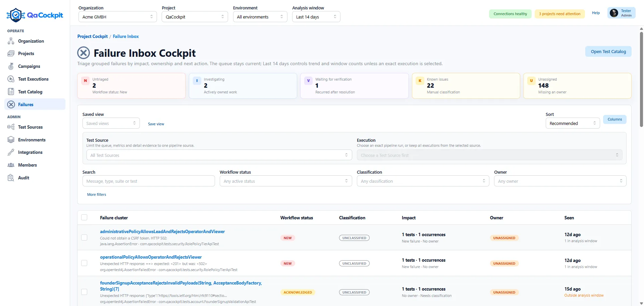Screen dimensions: 644x306
Task: Click Investigating I badge icon
Action: 197,81
